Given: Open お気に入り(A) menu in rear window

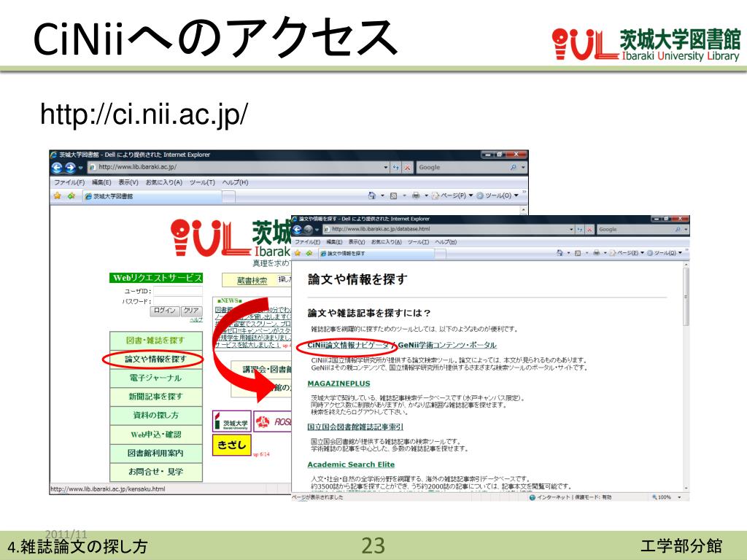Looking at the screenshot, I should click(164, 182).
